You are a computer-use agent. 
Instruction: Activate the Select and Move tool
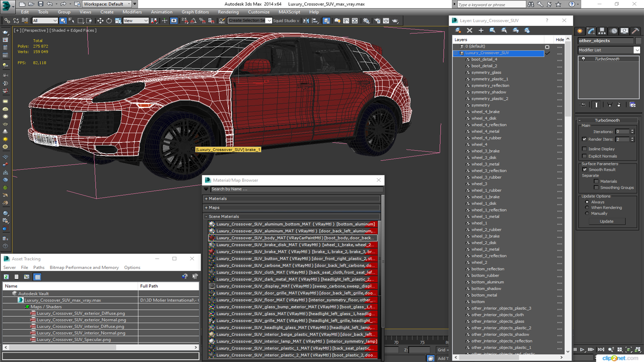pos(100,21)
